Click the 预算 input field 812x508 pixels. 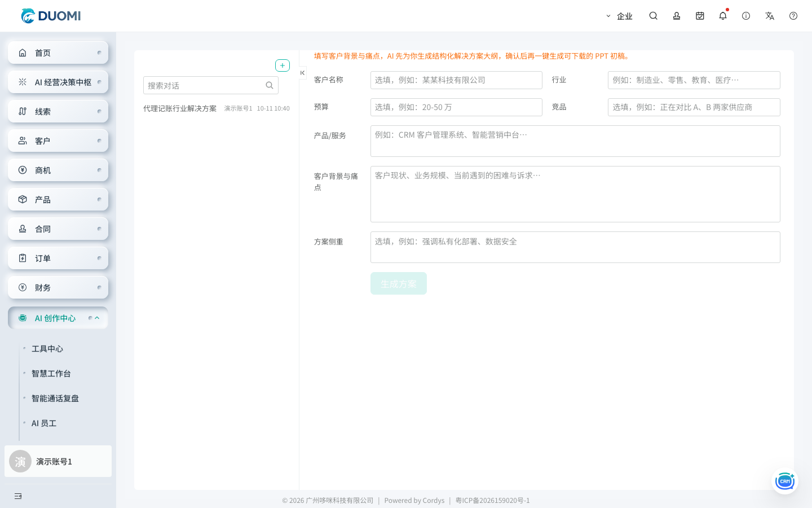pyautogui.click(x=456, y=107)
